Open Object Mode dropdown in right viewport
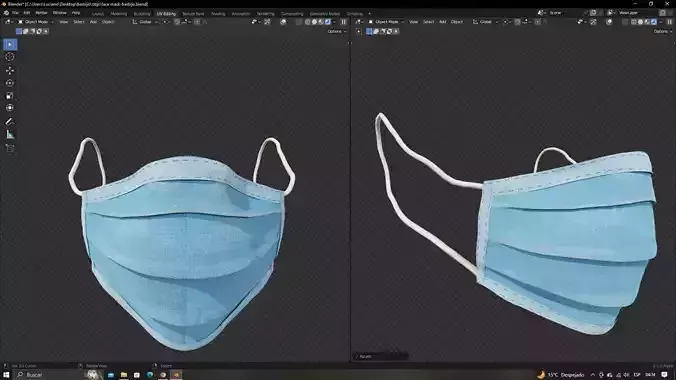Screen dimensions: 676x380 coord(386,22)
